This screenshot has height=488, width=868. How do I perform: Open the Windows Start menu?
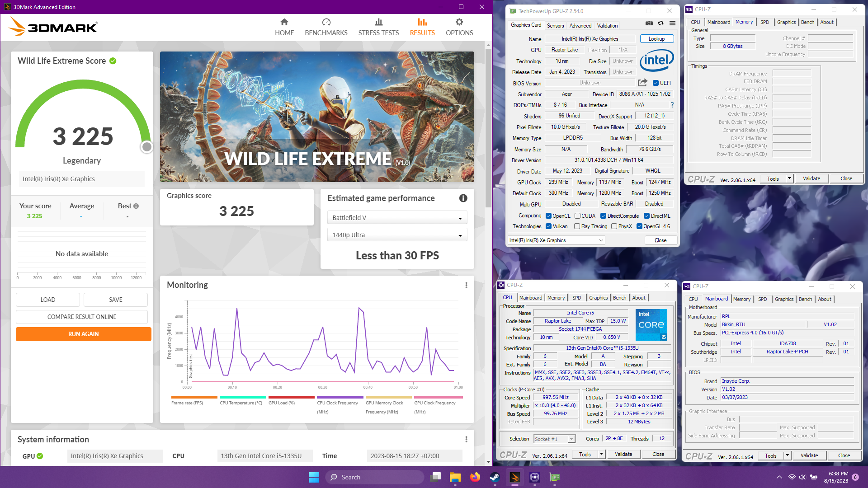314,477
